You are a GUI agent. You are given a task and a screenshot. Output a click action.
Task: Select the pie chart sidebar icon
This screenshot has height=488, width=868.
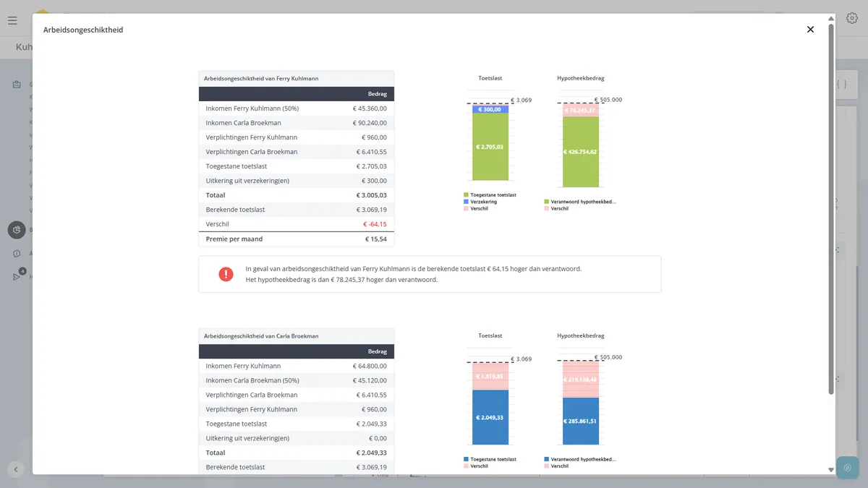coord(17,230)
